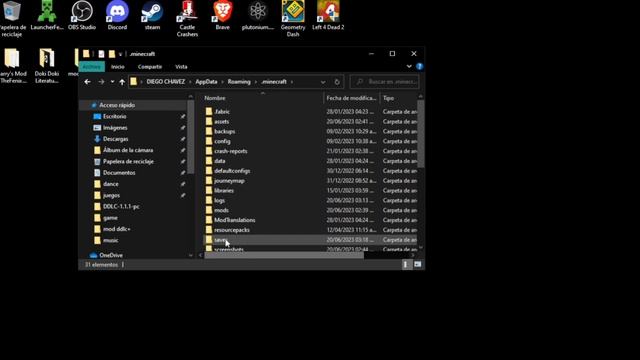Go back in File Explorer
The image size is (640, 360).
pos(87,82)
